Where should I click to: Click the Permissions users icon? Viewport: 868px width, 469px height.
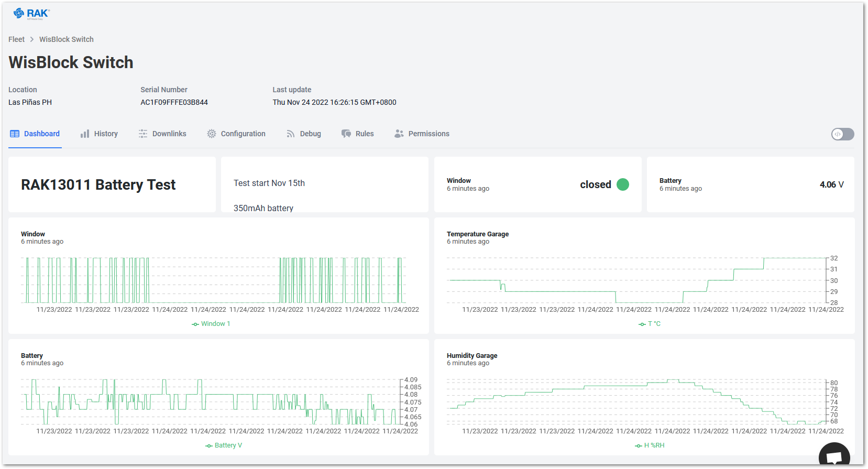click(x=399, y=134)
